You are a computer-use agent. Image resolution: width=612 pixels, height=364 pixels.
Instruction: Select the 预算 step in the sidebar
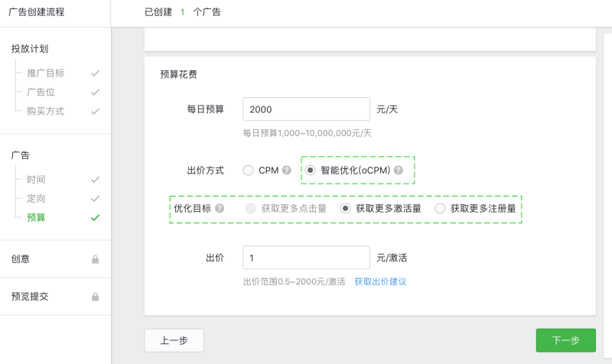point(36,218)
